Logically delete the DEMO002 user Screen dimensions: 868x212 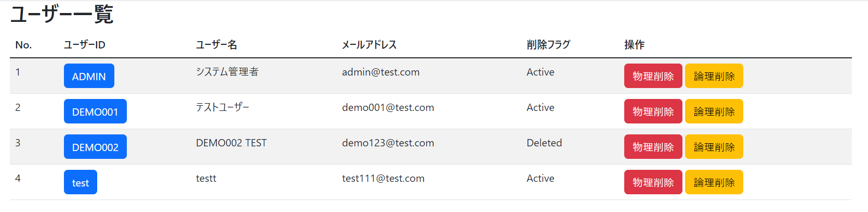714,147
